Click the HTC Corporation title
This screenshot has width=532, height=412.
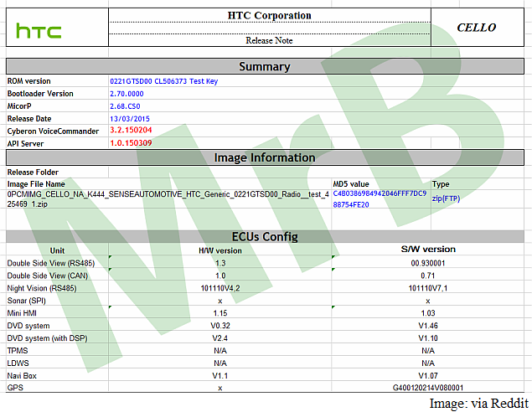(x=270, y=15)
